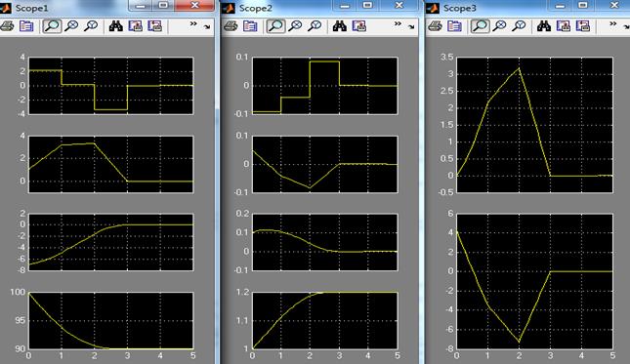Restore Scope1 saved axes settings
Viewport: 630px width, 364px height.
154,26
